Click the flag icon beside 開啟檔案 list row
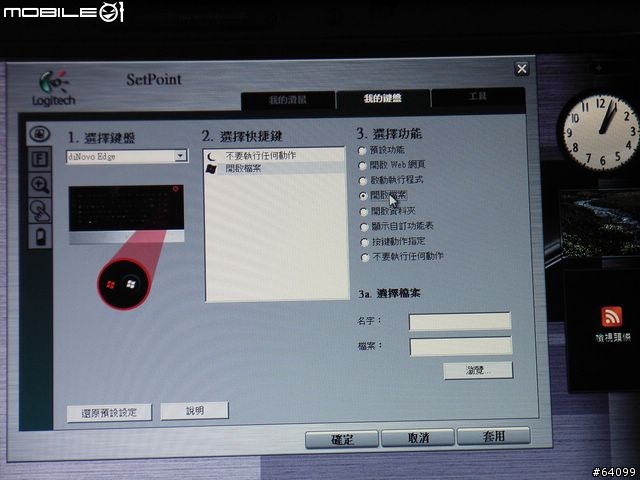This screenshot has width=640, height=480. pos(211,169)
